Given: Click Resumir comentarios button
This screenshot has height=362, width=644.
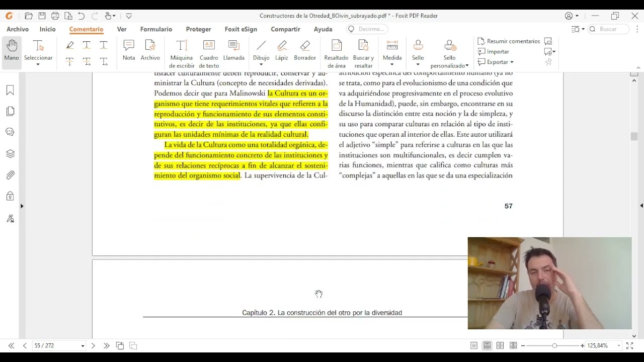Looking at the screenshot, I should coord(509,41).
